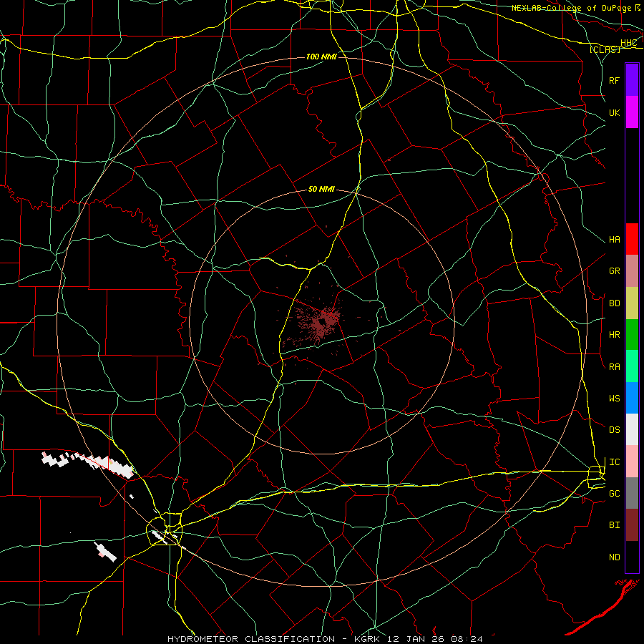Click the WS legend label

(x=614, y=398)
